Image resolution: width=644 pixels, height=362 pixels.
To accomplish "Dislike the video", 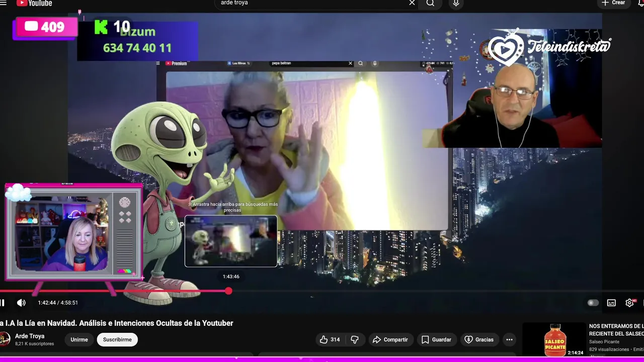I will pos(355,339).
